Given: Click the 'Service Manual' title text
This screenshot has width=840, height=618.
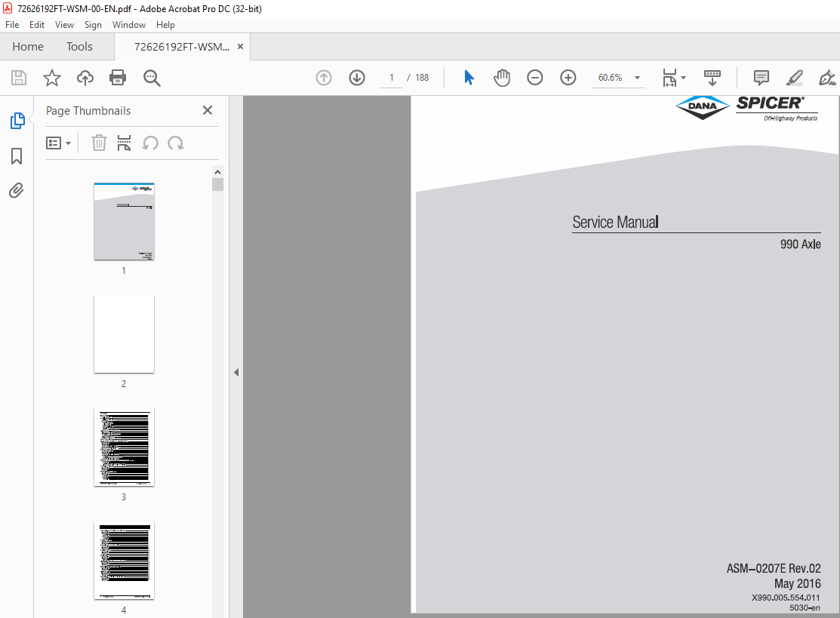Looking at the screenshot, I should [x=616, y=223].
